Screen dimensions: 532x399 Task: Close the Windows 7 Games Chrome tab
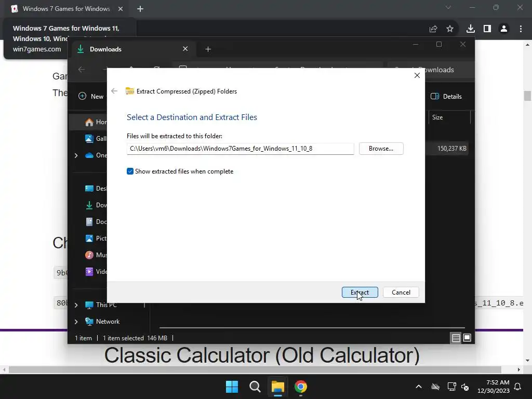pyautogui.click(x=121, y=9)
